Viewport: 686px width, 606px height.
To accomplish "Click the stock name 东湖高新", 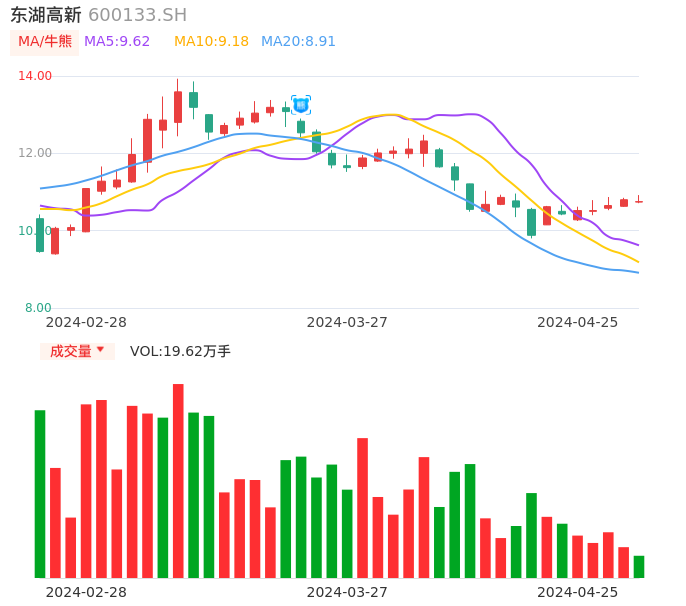I will pyautogui.click(x=46, y=15).
